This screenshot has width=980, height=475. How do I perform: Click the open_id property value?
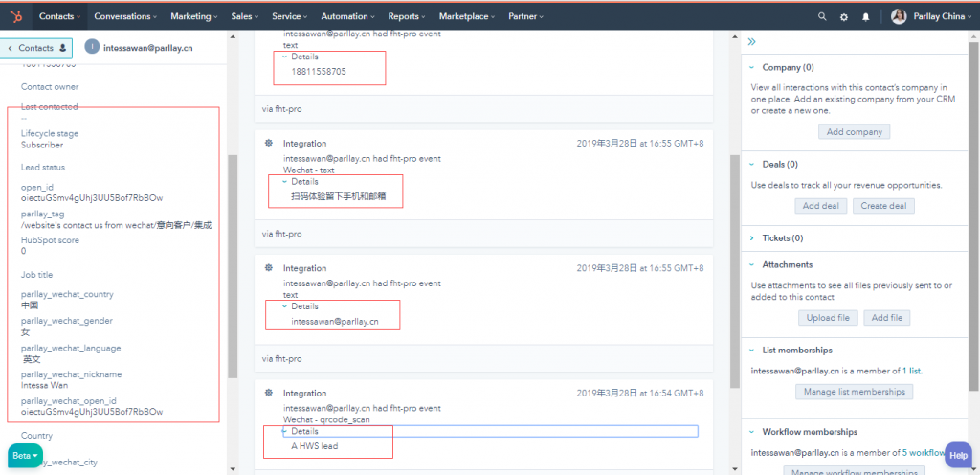click(92, 198)
